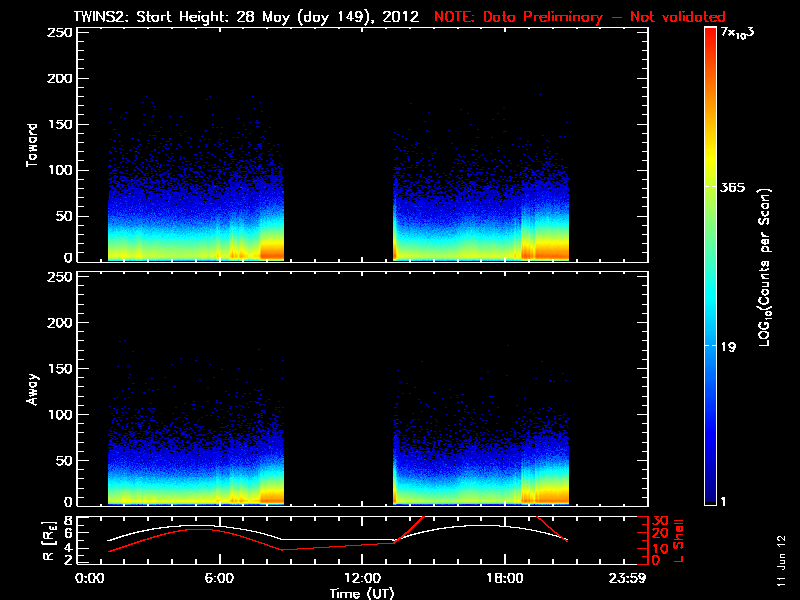
Task: Click the 'Time (UT)' x-axis label
Action: pyautogui.click(x=362, y=593)
